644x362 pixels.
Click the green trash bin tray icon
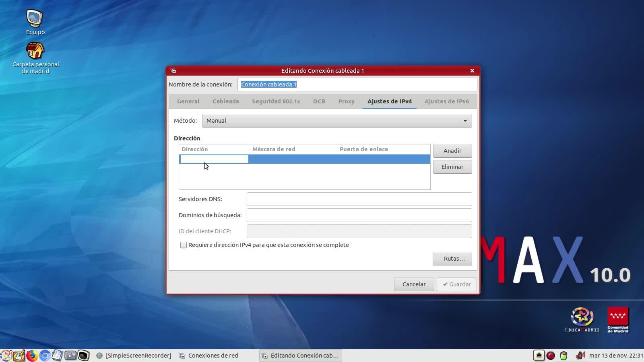563,356
